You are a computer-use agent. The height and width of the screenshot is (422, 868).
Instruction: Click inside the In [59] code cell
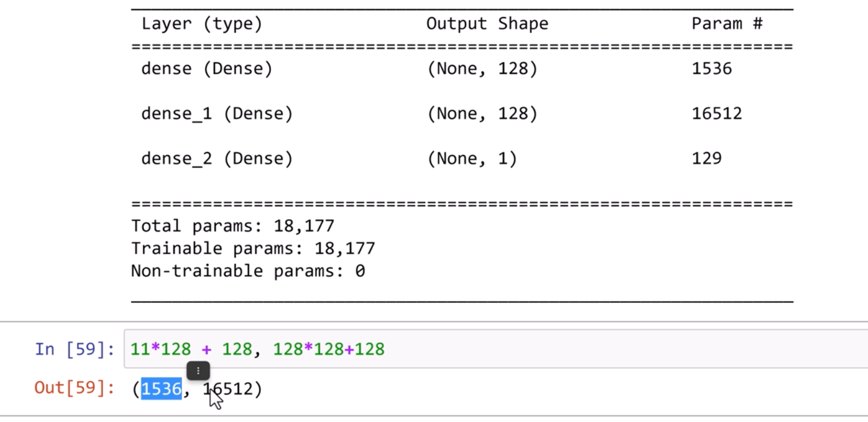coord(546,349)
